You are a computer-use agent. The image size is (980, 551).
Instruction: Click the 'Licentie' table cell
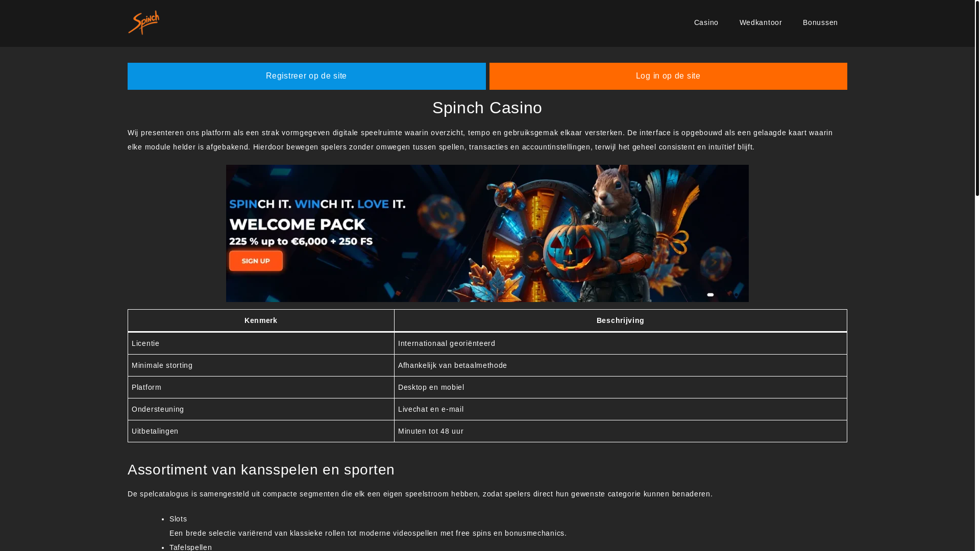(x=261, y=343)
